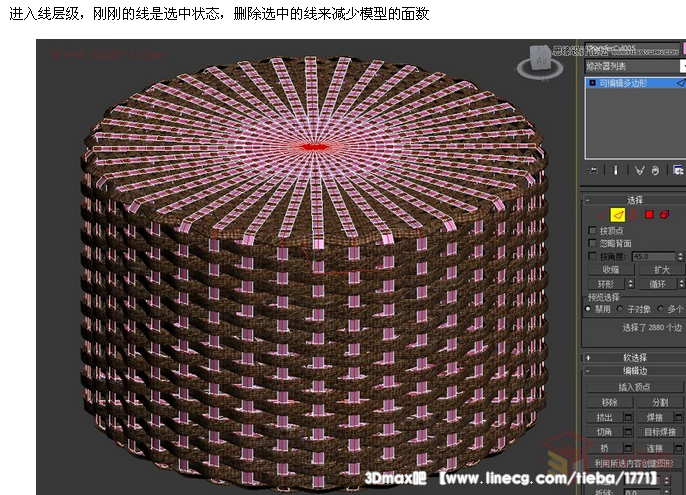Click the 插入顶点 button

636,386
